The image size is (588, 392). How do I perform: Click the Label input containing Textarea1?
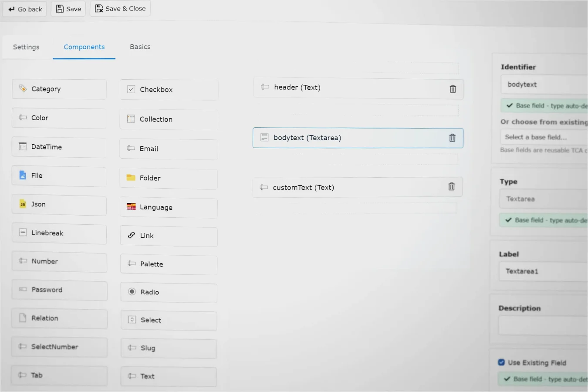click(x=544, y=271)
